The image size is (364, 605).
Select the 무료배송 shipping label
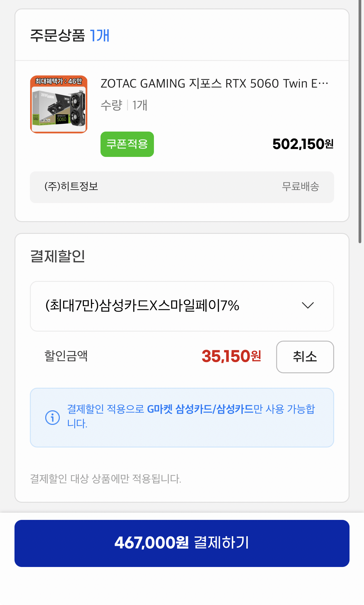[x=302, y=187]
